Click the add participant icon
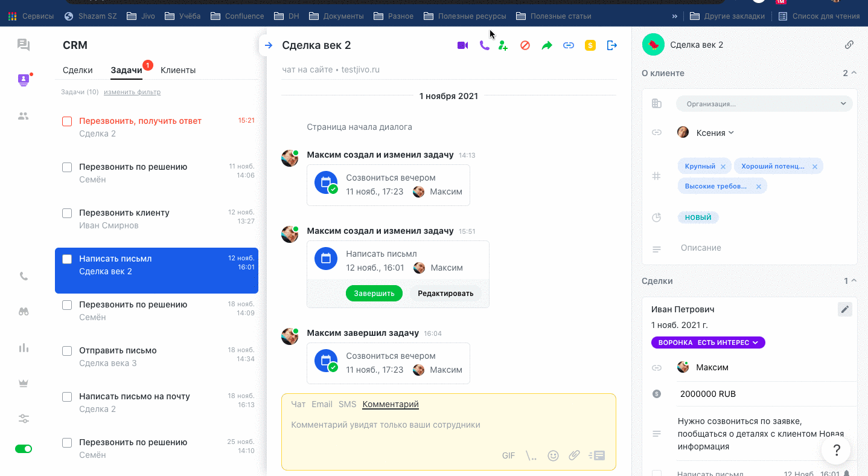868x476 pixels. click(503, 45)
